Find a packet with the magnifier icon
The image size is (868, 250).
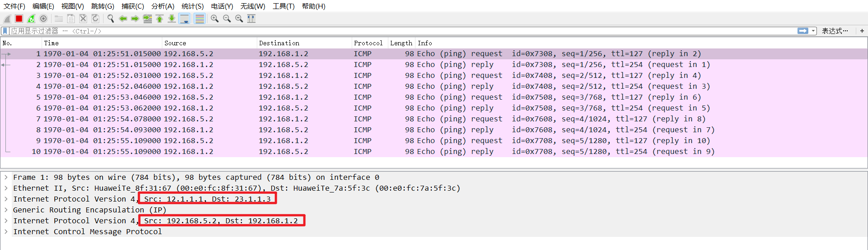tap(110, 19)
